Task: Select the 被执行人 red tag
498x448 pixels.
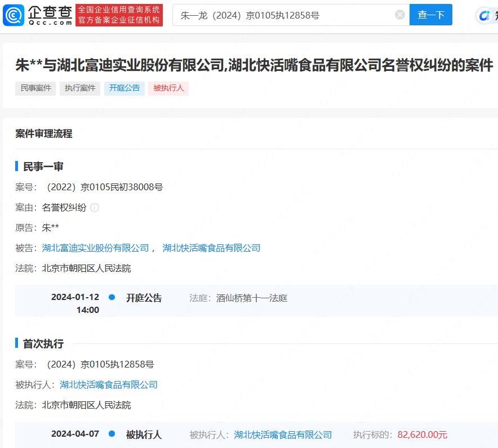Action: [x=168, y=88]
